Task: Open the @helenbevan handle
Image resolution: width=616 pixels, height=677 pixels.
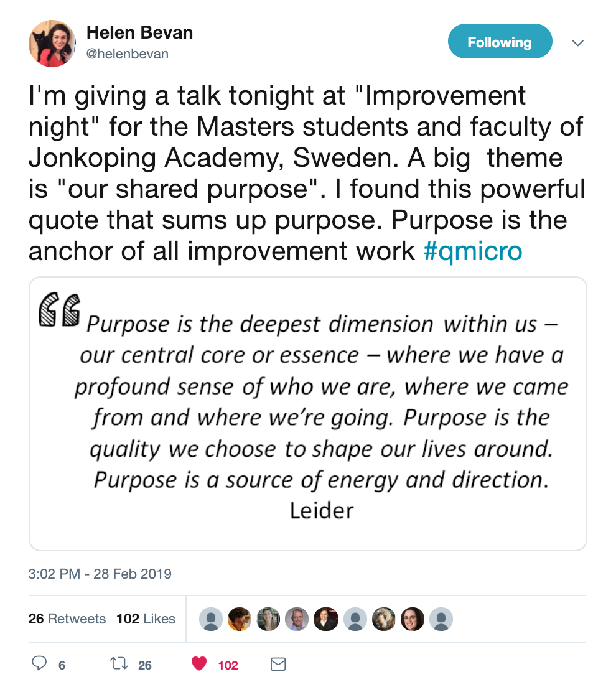Action: pyautogui.click(x=128, y=54)
